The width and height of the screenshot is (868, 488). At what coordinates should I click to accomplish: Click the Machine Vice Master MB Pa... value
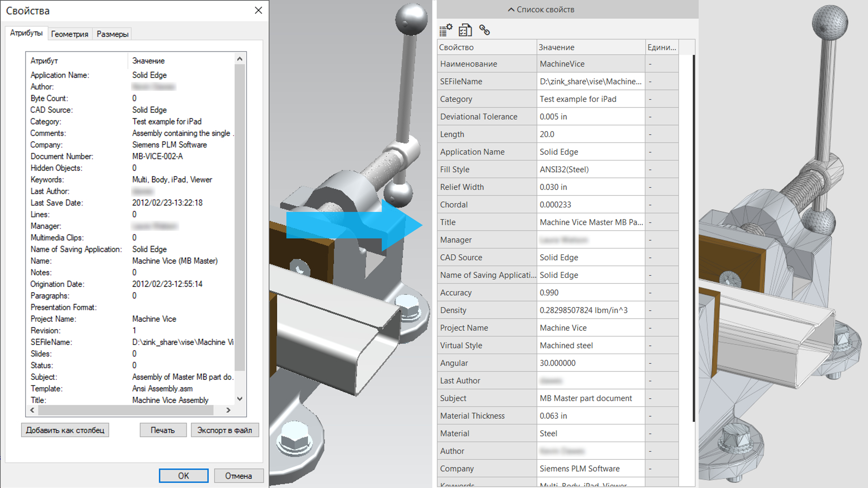pos(591,222)
